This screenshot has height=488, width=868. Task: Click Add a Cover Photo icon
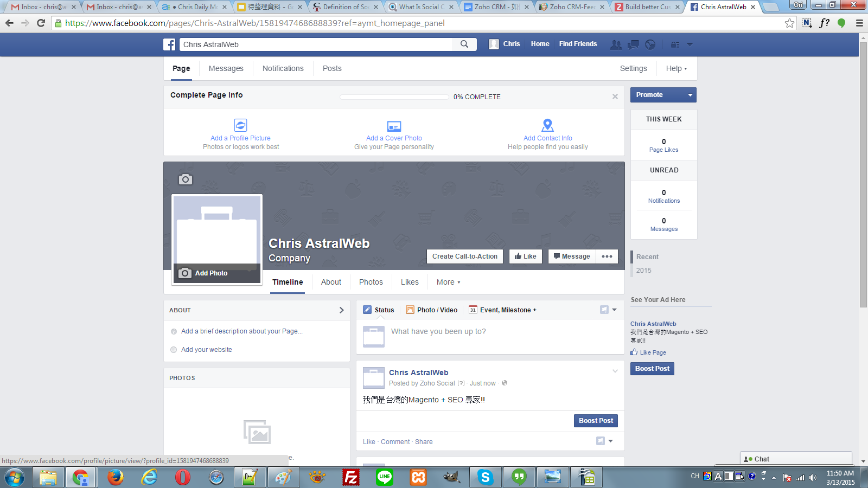point(394,126)
